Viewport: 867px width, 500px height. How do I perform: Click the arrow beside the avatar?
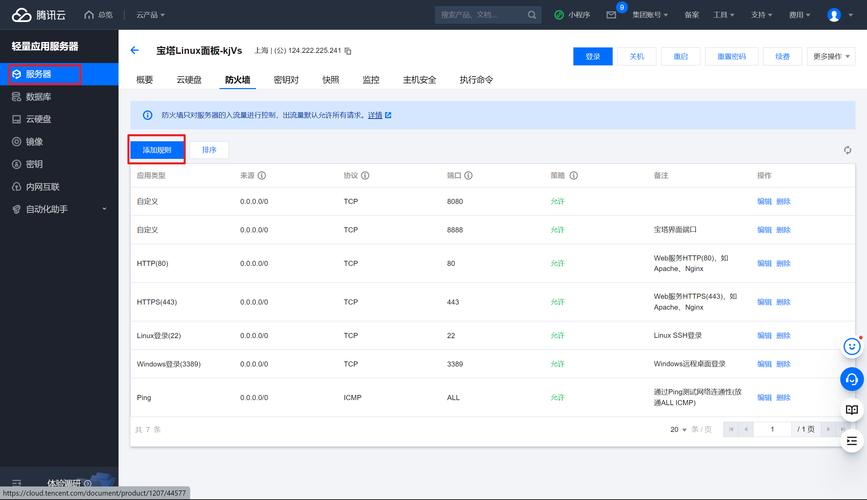tap(850, 15)
